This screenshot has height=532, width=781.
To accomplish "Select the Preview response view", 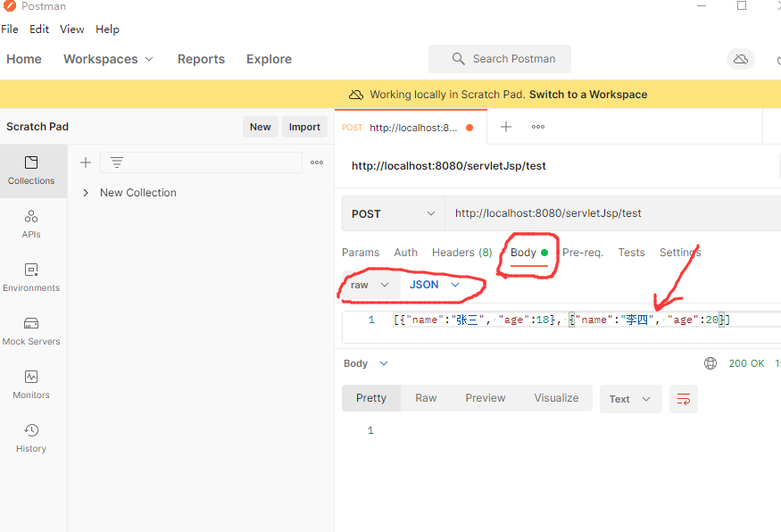I will (x=486, y=398).
